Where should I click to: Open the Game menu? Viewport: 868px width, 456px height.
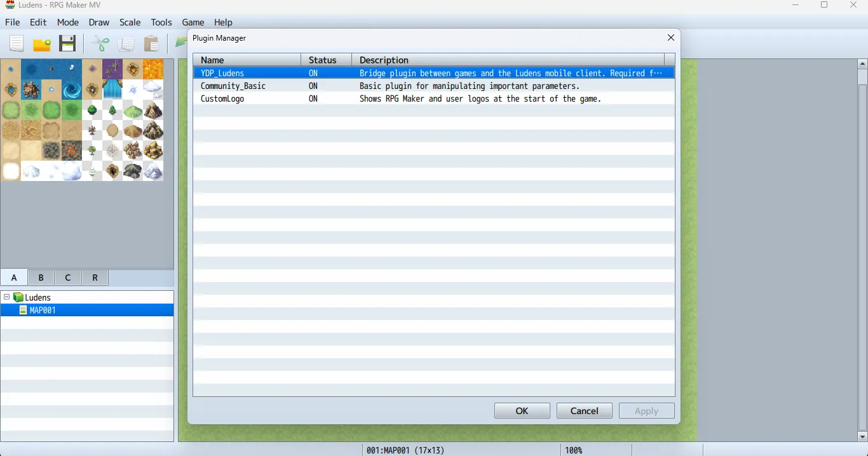(193, 22)
